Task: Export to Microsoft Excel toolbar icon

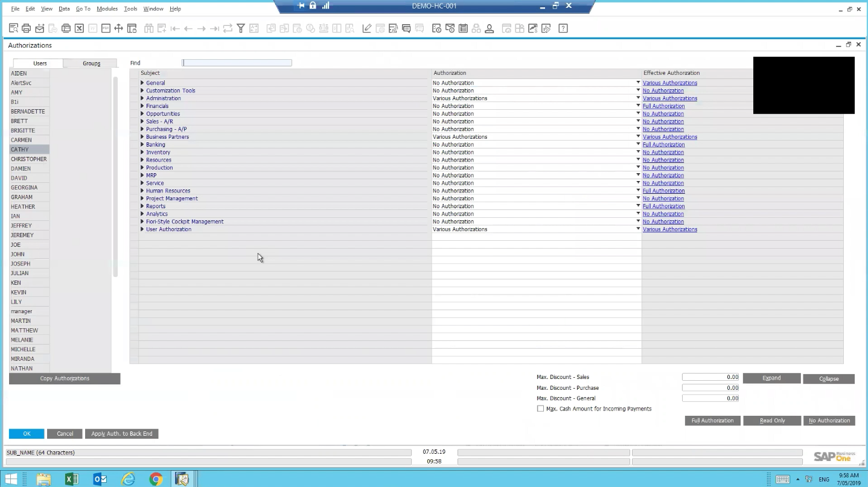Action: tap(79, 28)
